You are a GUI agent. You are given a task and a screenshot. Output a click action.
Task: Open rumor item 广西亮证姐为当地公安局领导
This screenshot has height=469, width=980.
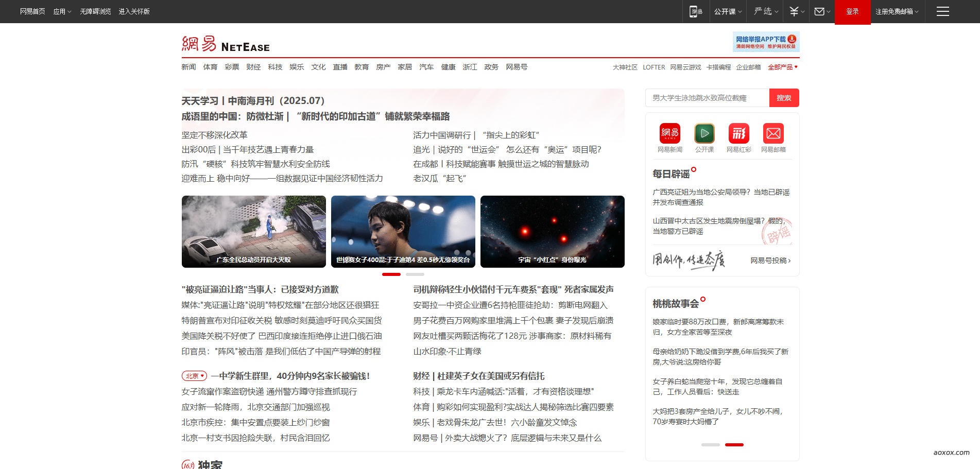pos(721,197)
